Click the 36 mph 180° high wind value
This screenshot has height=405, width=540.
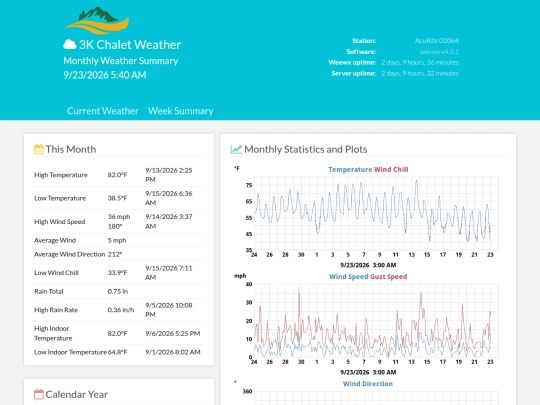pyautogui.click(x=119, y=221)
